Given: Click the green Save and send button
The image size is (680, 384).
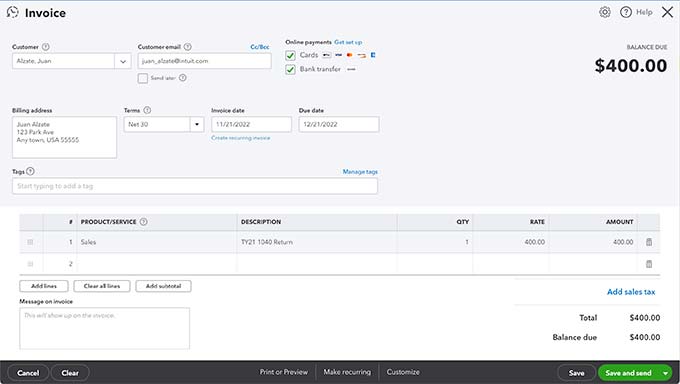Looking at the screenshot, I should 628,373.
